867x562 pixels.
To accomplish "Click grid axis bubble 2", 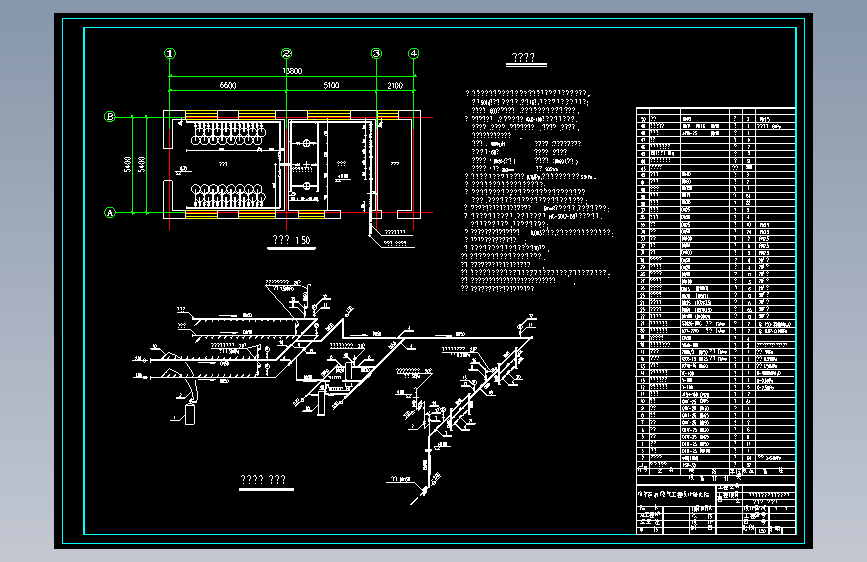I will click(286, 54).
